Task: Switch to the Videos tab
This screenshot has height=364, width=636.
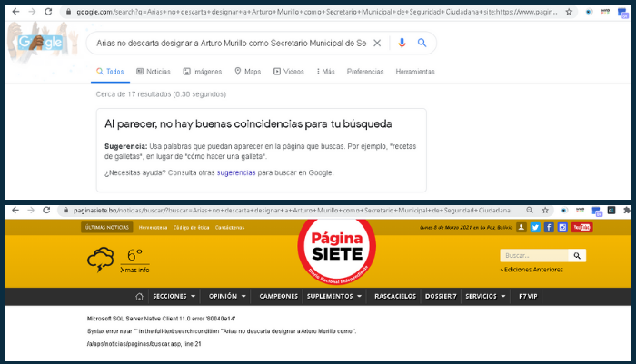Action: coord(289,72)
